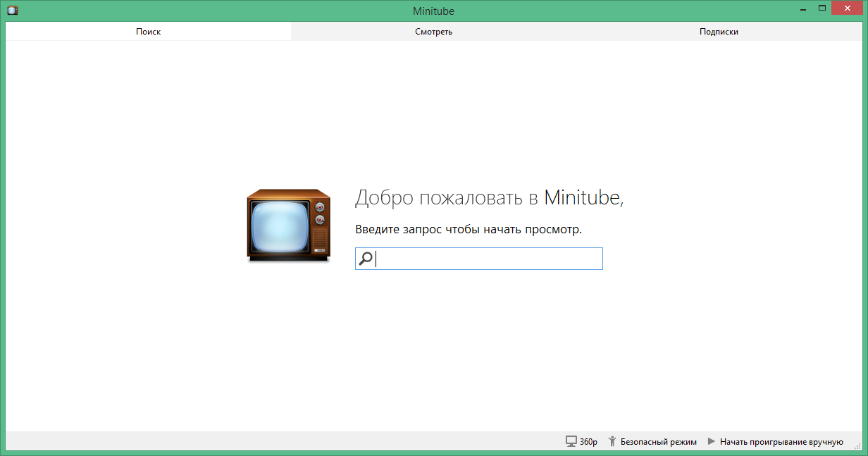The height and width of the screenshot is (456, 868).
Task: Toggle Начать проигрывание вручную option
Action: pyautogui.click(x=775, y=441)
